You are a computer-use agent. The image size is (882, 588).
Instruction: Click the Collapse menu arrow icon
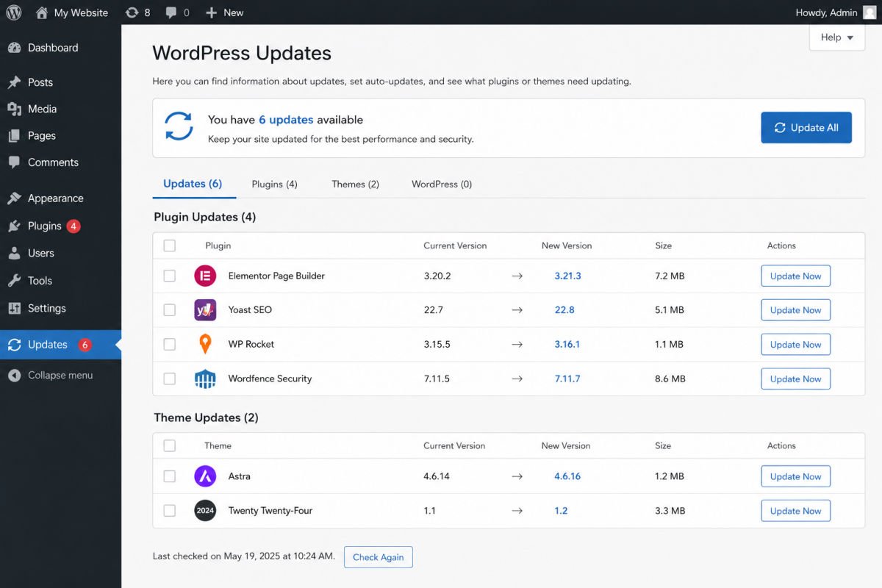click(14, 376)
